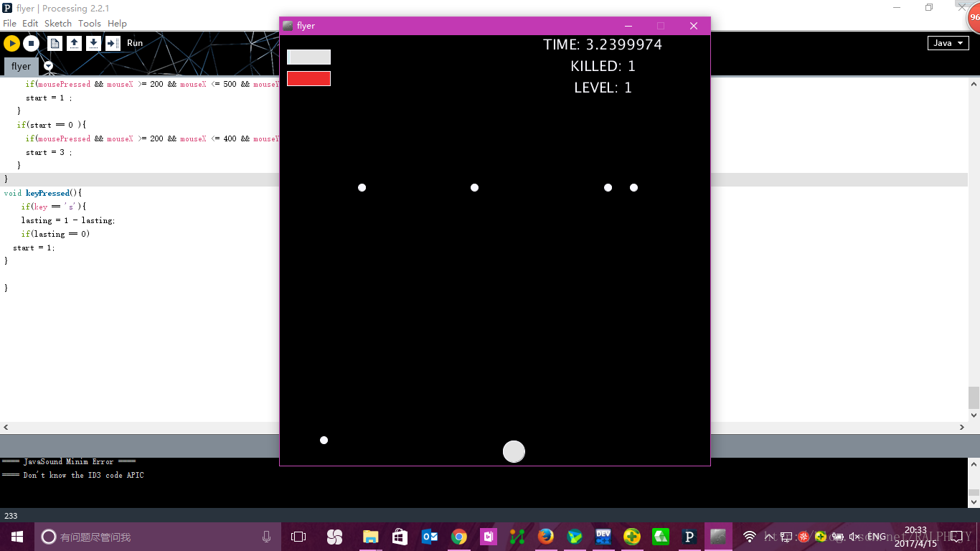Click console scrollbar up arrow
The width and height of the screenshot is (980, 551).
tap(974, 463)
